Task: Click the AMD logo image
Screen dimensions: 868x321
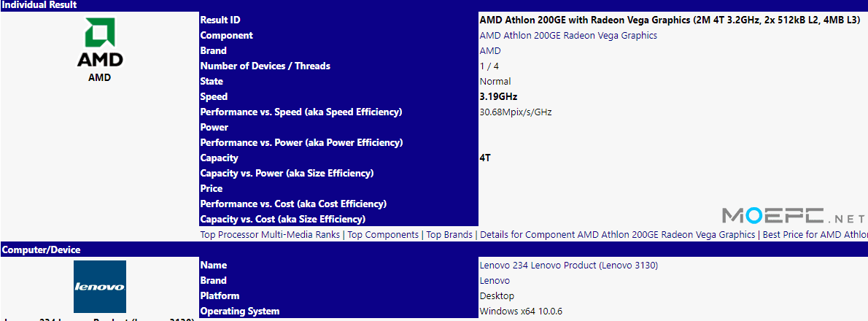Action: (x=100, y=42)
